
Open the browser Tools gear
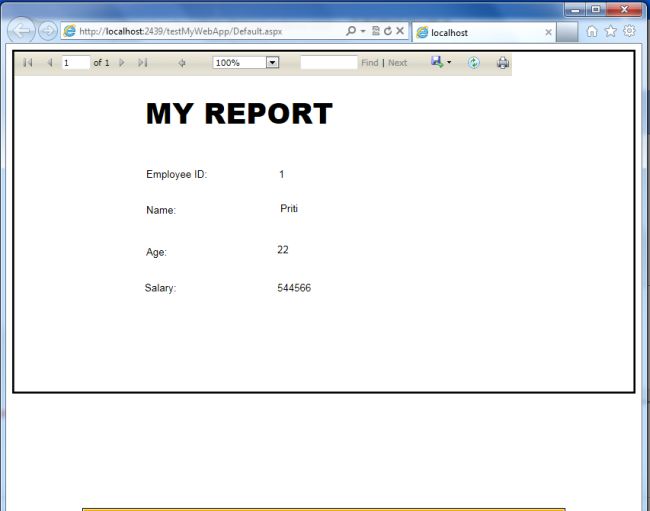(x=629, y=31)
